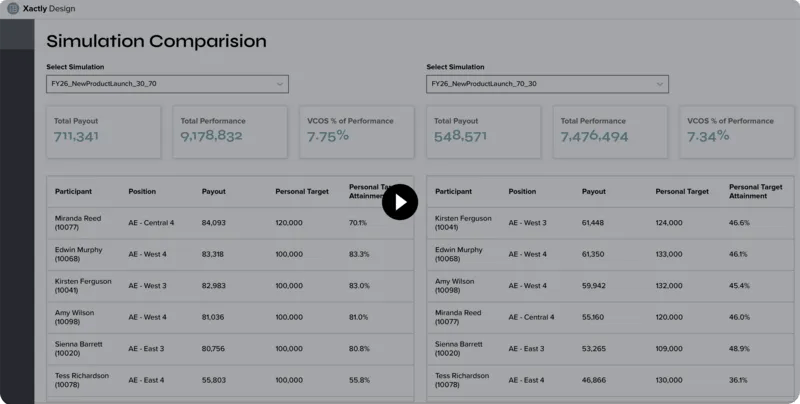
Task: Click payout value 80,756
Action: point(213,349)
